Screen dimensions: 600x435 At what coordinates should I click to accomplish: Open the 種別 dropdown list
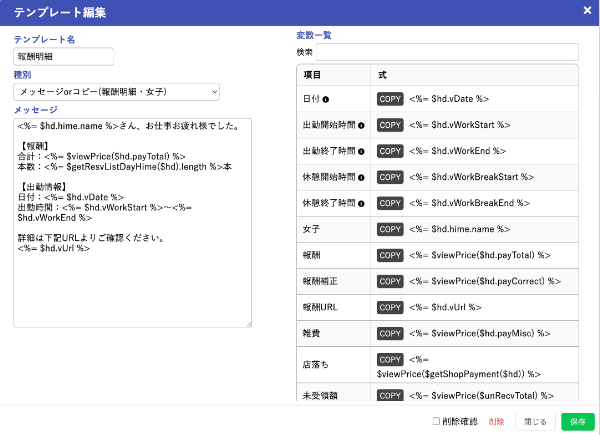click(117, 92)
